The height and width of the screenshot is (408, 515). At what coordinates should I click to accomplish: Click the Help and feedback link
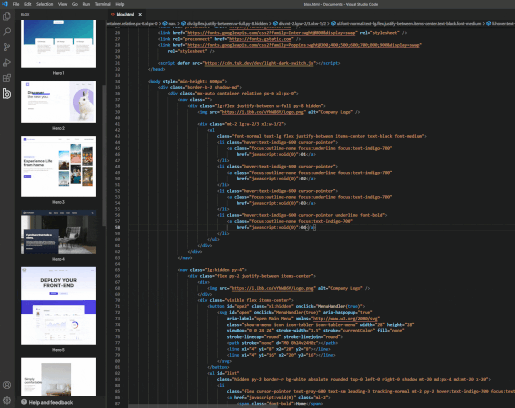click(51, 402)
